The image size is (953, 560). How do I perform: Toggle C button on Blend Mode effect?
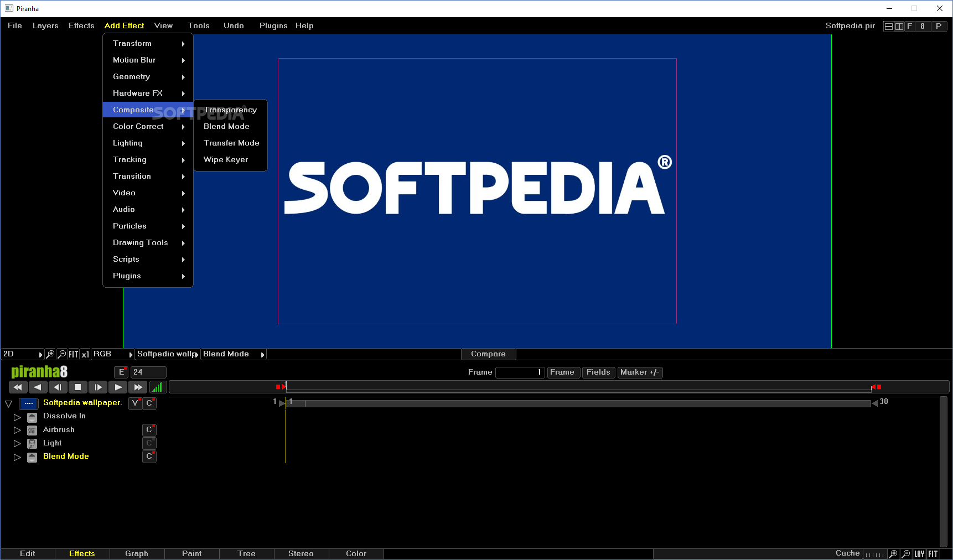(149, 457)
